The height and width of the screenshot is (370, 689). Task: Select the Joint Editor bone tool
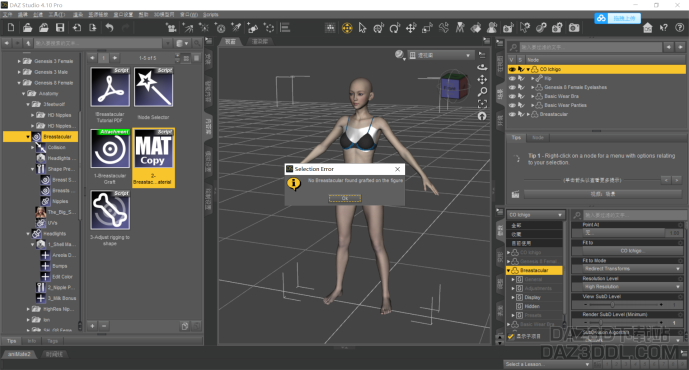443,28
